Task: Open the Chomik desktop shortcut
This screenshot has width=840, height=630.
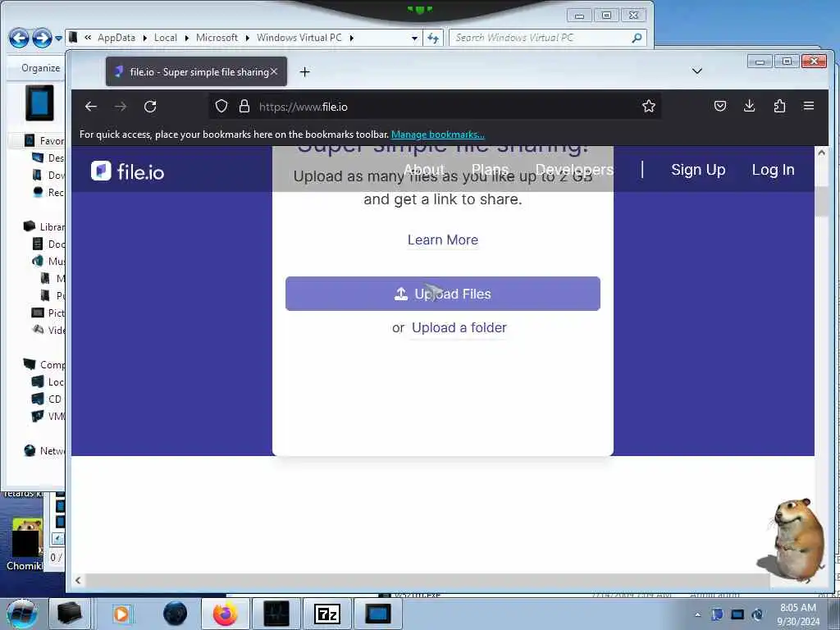Action: click(x=25, y=544)
